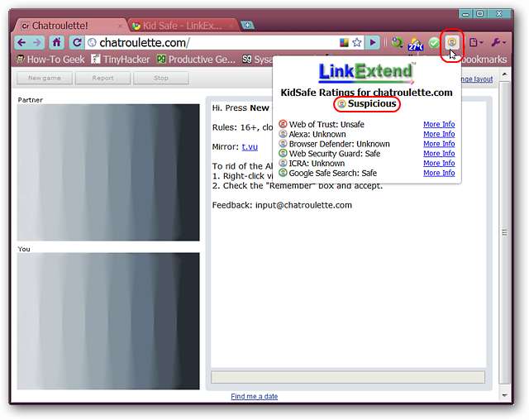The height and width of the screenshot is (420, 529).
Task: Click the forward navigation arrow
Action: tap(36, 42)
